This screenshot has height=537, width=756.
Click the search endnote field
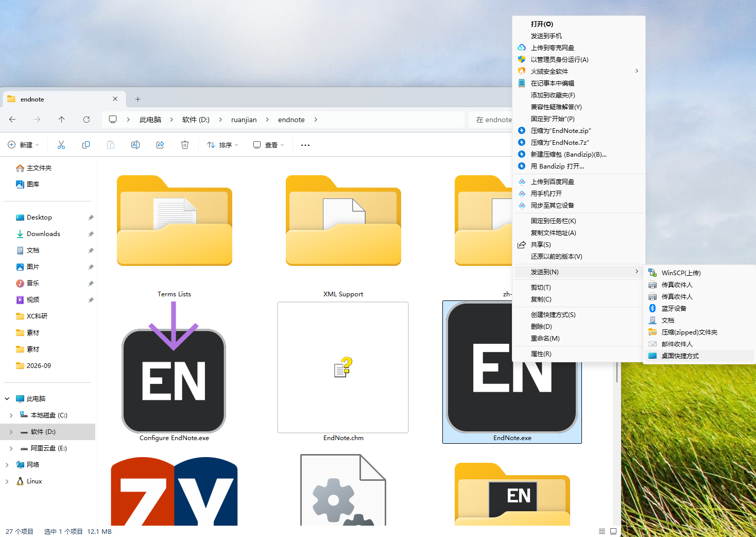point(490,120)
